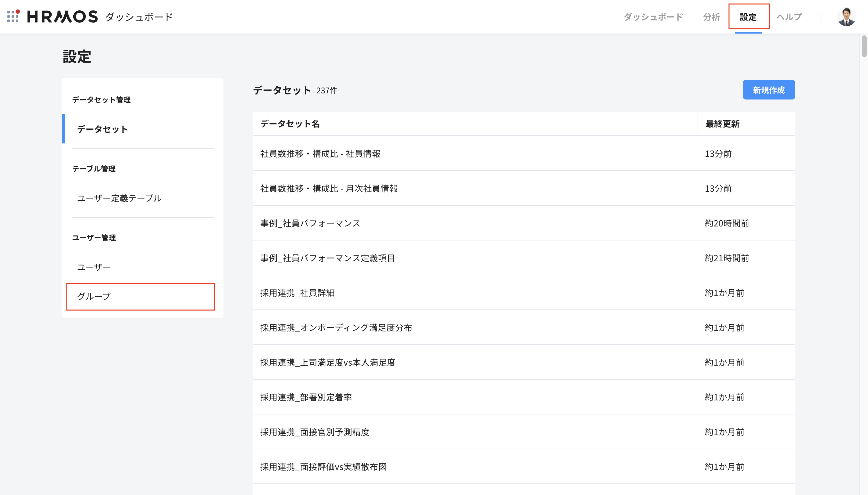This screenshot has width=868, height=495.
Task: Open 採用連携_部署別定着率 dataset
Action: point(306,397)
